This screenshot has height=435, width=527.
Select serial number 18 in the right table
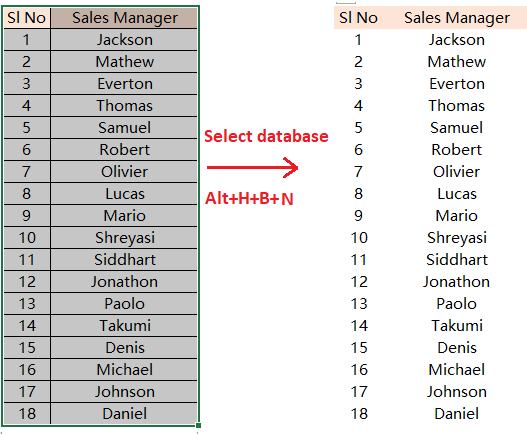[359, 413]
